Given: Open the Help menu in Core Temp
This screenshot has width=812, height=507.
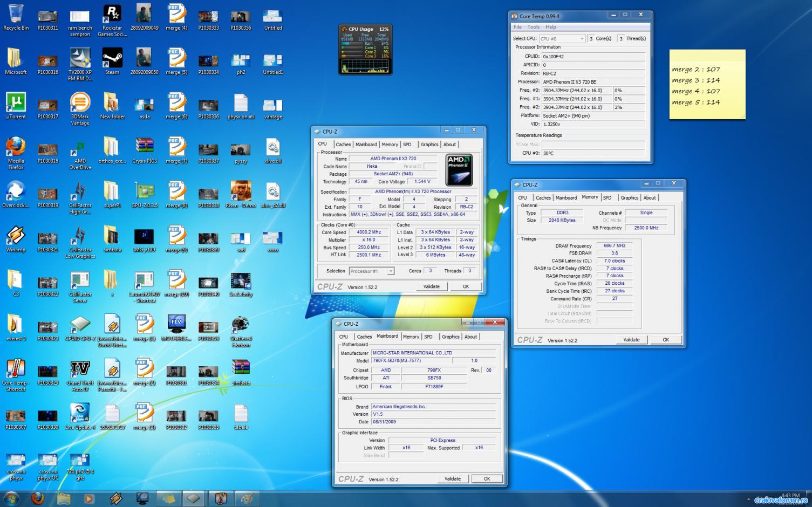Looking at the screenshot, I should pos(550,27).
